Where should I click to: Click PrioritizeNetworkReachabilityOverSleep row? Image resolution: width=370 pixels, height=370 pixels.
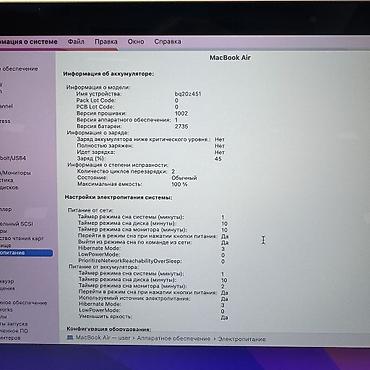coord(152,261)
